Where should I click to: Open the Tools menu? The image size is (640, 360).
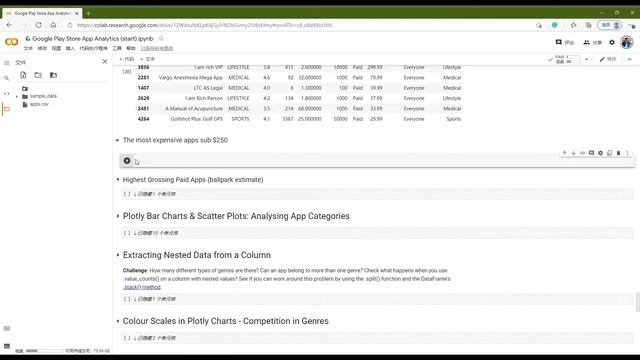(x=117, y=48)
